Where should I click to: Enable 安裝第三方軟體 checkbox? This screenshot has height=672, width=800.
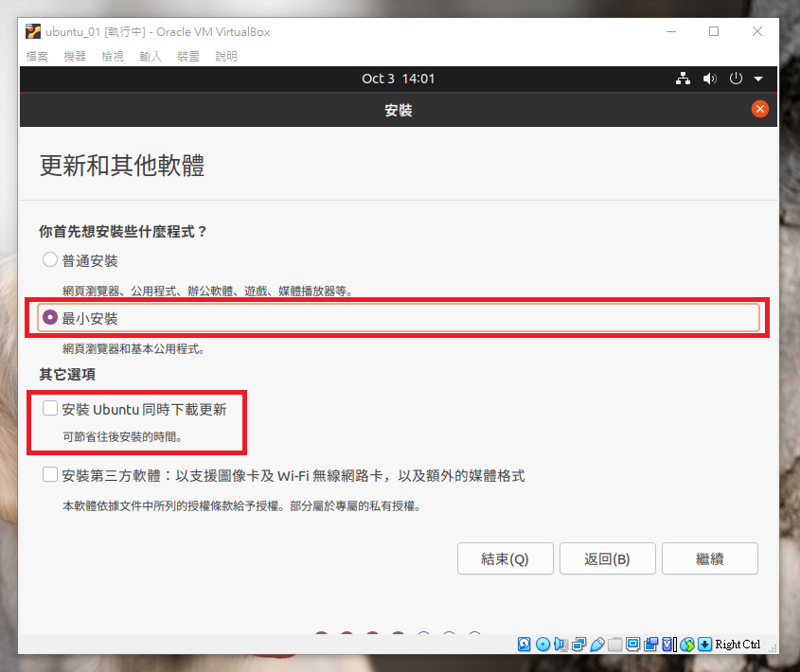pyautogui.click(x=49, y=474)
